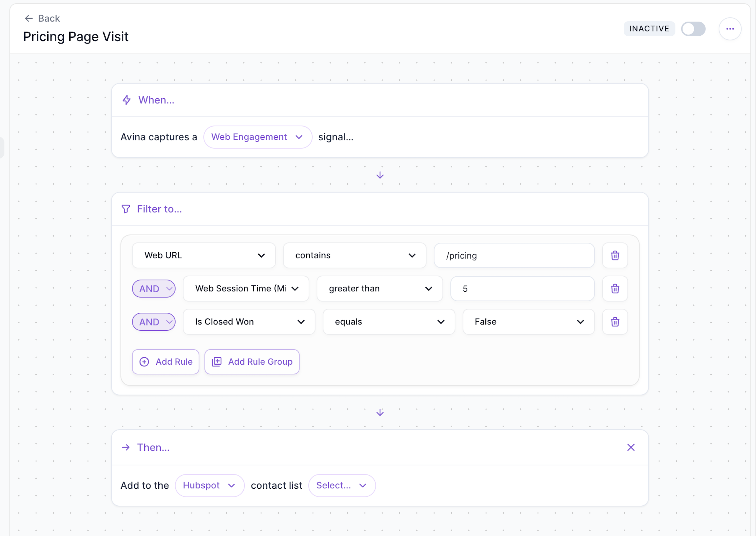Click the funnel Filter icon

(126, 209)
